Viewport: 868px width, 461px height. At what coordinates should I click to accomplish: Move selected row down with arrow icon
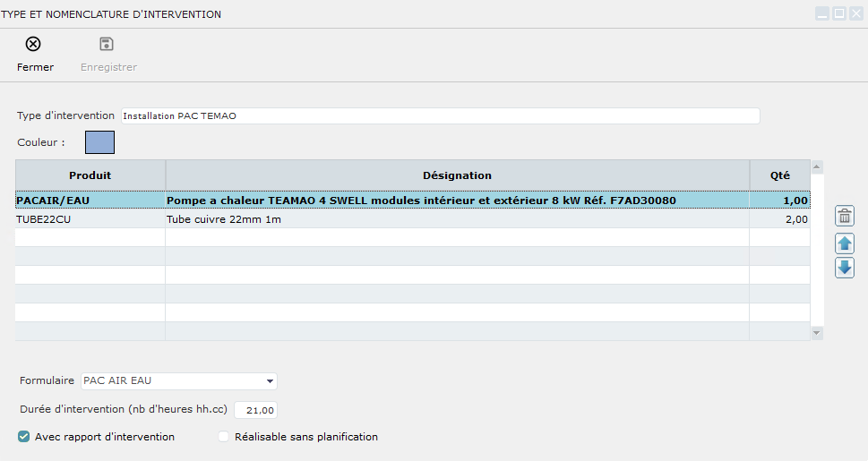pos(844,268)
